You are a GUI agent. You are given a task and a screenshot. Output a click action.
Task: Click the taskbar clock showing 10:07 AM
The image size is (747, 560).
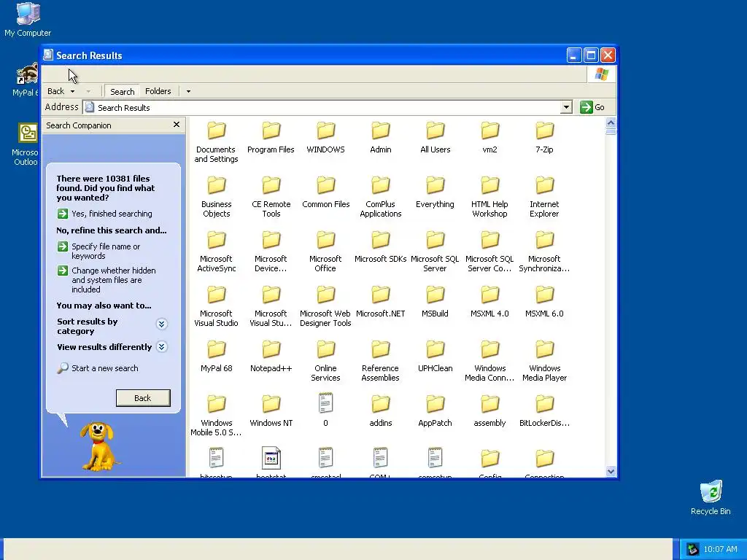(720, 549)
